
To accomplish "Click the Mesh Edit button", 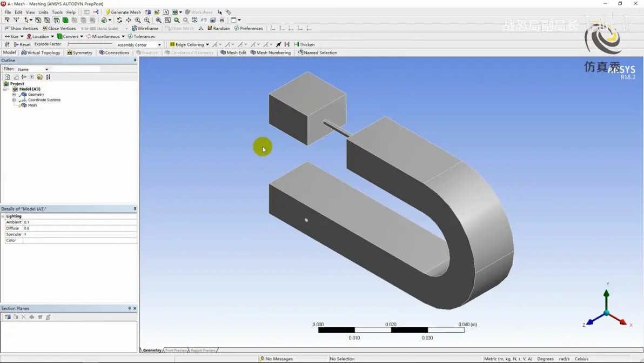I will [233, 52].
